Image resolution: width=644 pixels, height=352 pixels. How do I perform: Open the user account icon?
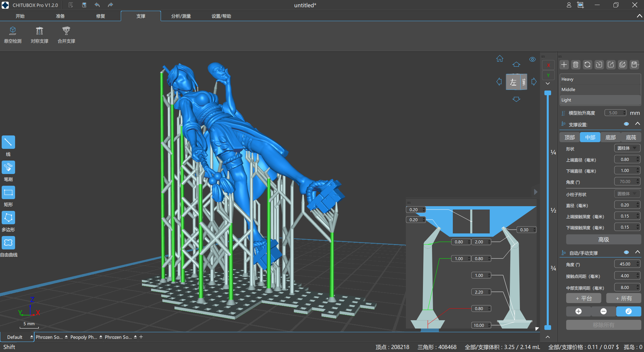(569, 5)
